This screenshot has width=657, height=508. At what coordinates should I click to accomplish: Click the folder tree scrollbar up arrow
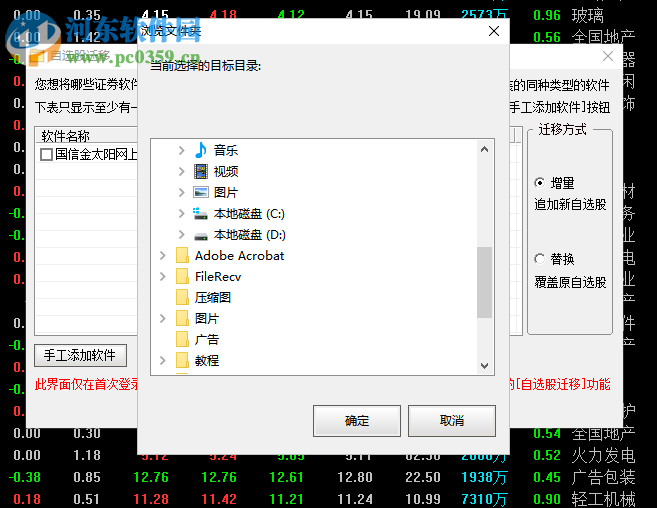[484, 149]
